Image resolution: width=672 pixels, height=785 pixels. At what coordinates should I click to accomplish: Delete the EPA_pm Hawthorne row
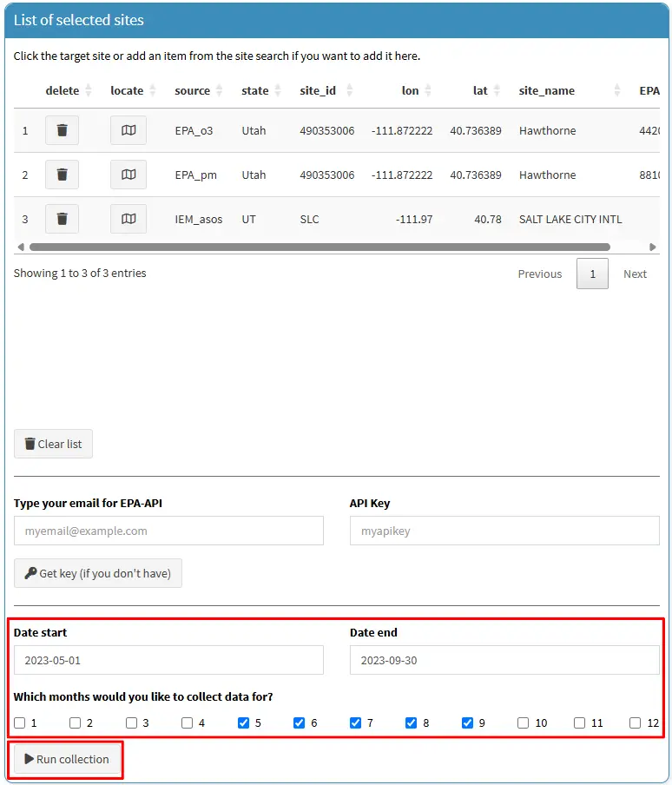62,175
